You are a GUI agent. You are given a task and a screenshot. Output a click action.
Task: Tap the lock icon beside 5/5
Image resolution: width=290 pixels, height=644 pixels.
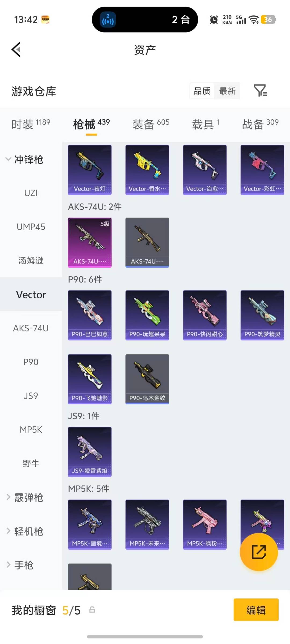click(92, 610)
